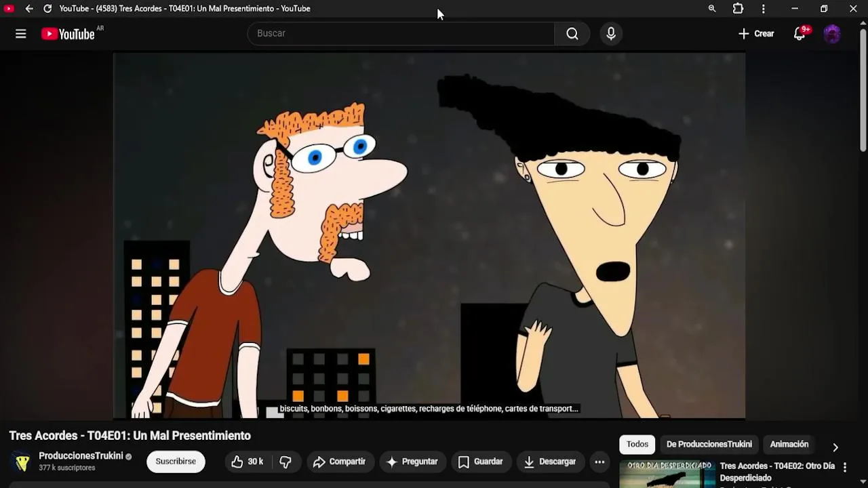Like the video with thumbs up
The width and height of the screenshot is (868, 488).
point(248,462)
